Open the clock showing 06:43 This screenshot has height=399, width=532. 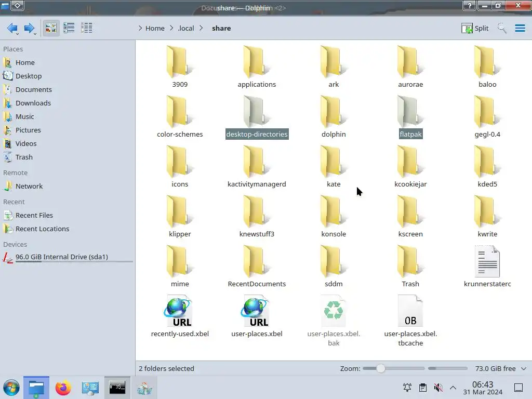(483, 388)
